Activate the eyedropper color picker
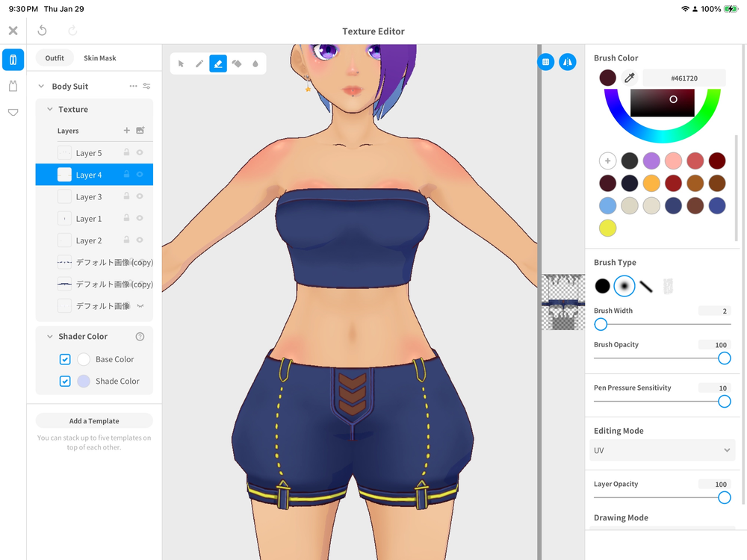The image size is (747, 560). (x=629, y=78)
